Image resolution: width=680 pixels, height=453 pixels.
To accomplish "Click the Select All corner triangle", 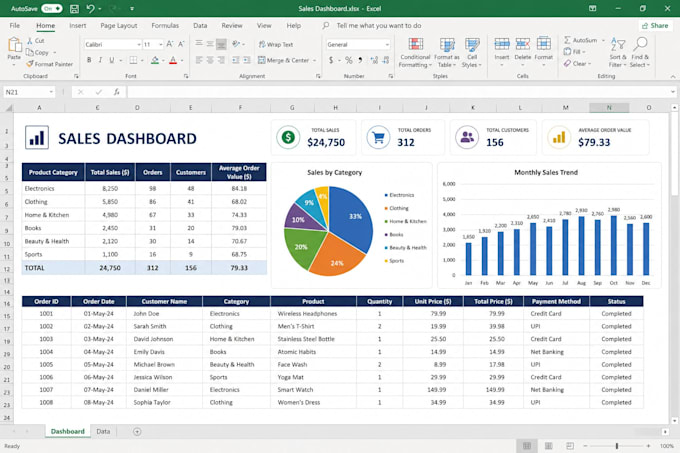I will (x=8, y=108).
